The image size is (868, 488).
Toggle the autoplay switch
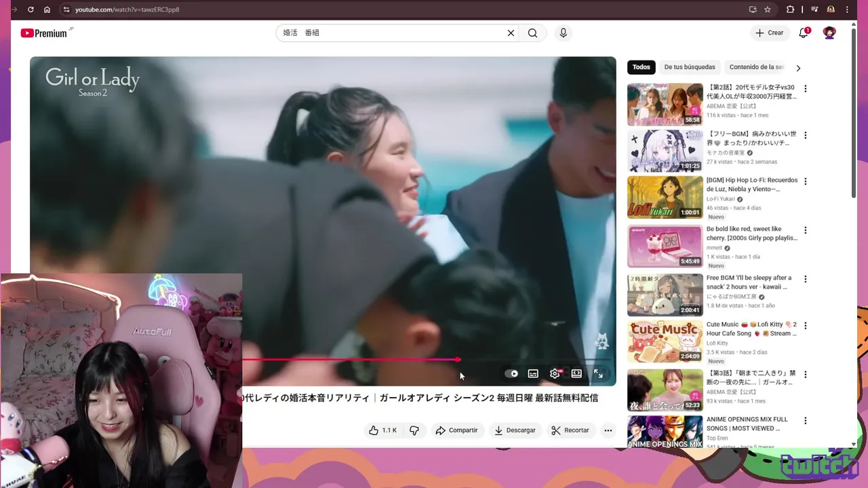pyautogui.click(x=511, y=373)
